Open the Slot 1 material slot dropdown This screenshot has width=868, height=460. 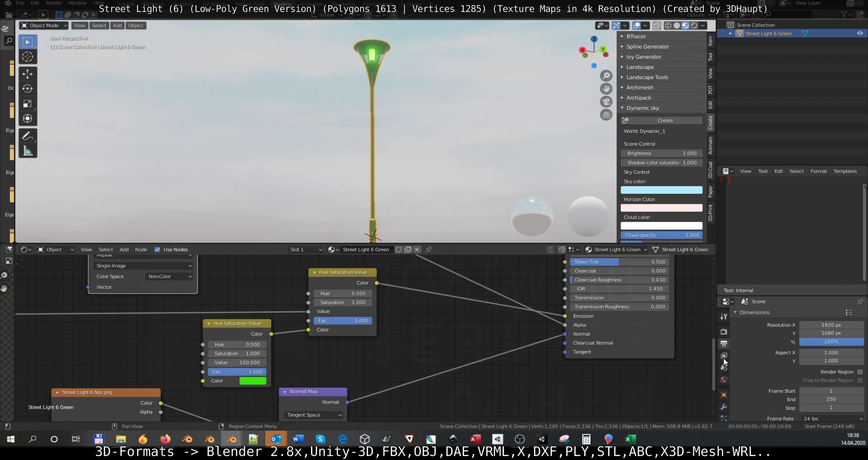[306, 249]
